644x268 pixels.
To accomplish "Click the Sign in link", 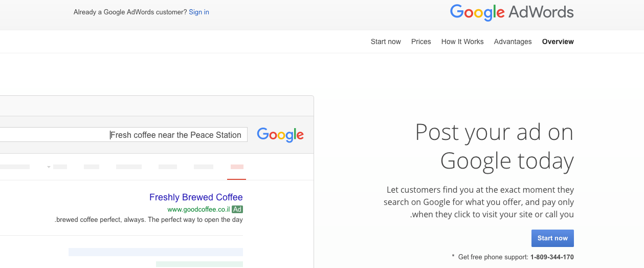I will 199,12.
